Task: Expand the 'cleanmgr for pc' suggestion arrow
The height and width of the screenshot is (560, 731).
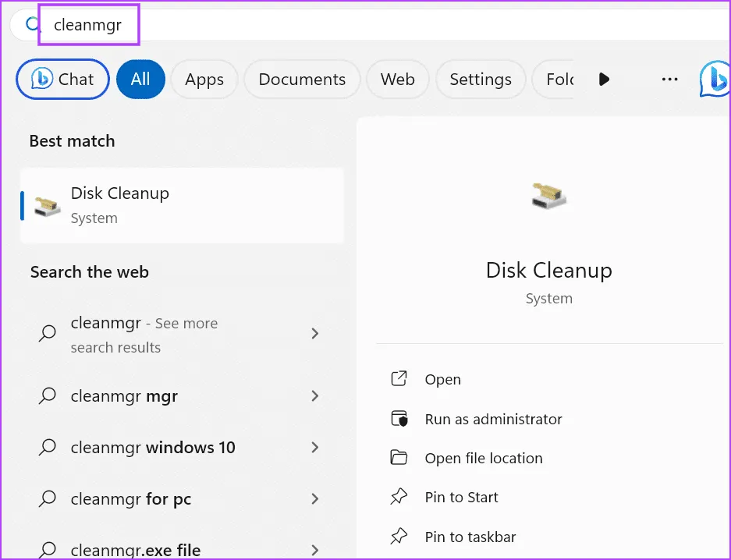Action: (x=315, y=499)
